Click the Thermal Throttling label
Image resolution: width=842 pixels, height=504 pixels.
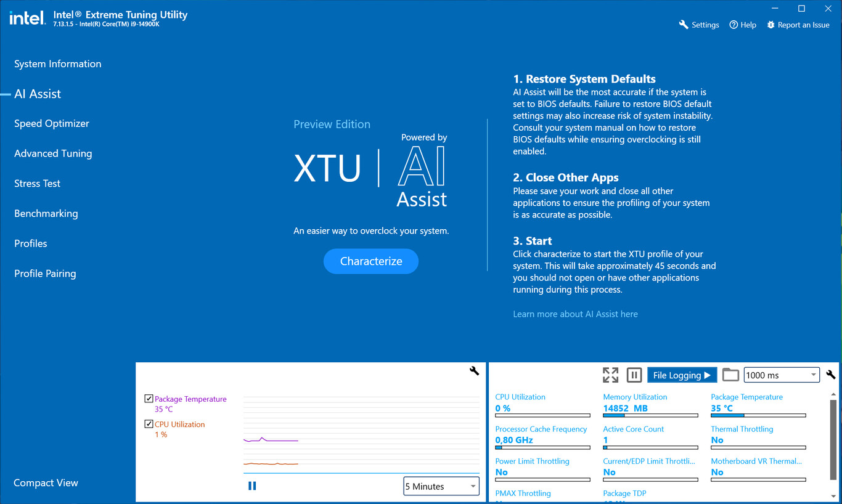742,429
